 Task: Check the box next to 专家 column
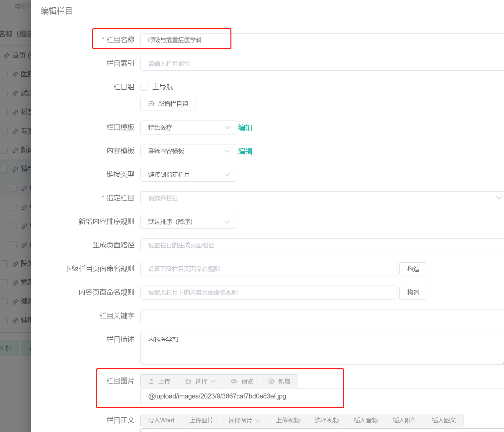pos(4,131)
